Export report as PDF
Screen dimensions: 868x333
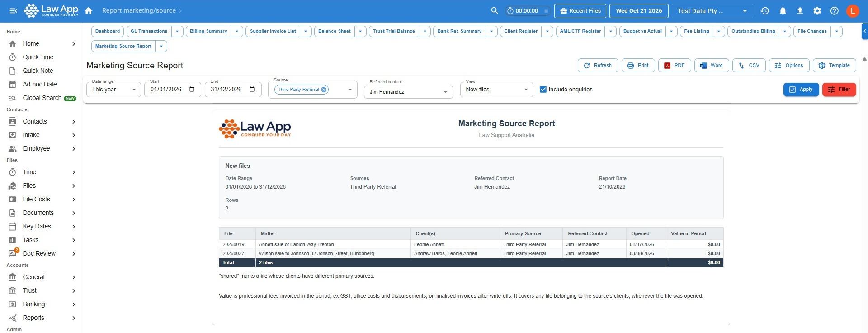point(675,66)
